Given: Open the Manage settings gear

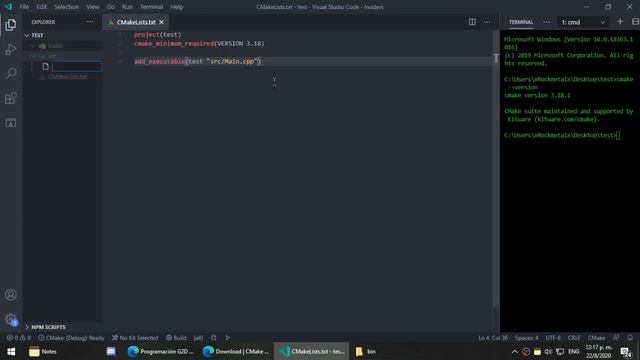Looking at the screenshot, I should tap(11, 319).
